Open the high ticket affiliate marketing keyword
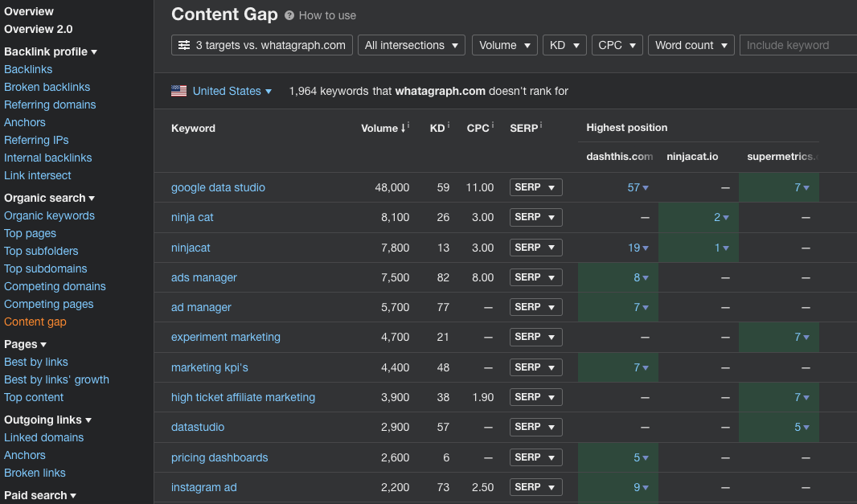Screen dimensions: 857x504 [244, 397]
